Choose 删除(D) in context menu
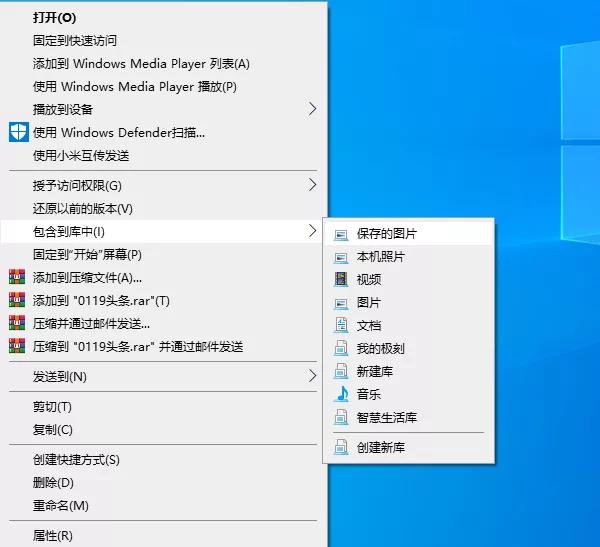Viewport: 600px width, 547px height. click(x=164, y=482)
